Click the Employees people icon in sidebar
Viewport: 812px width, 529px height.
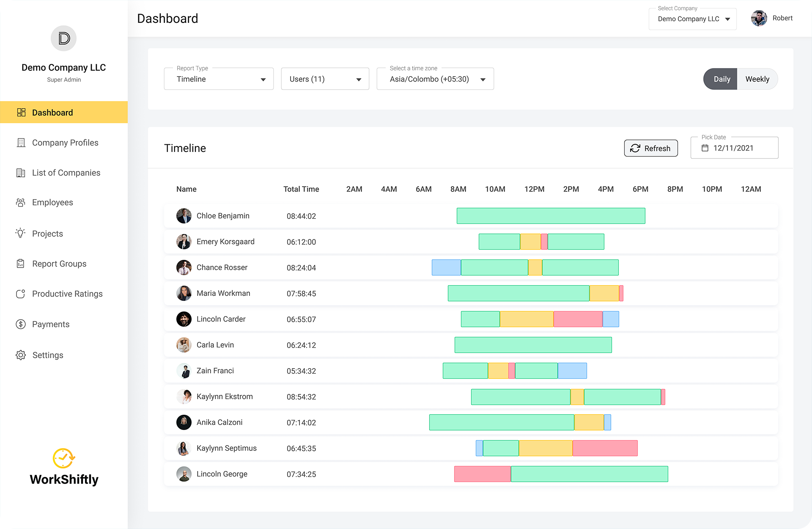coord(20,203)
